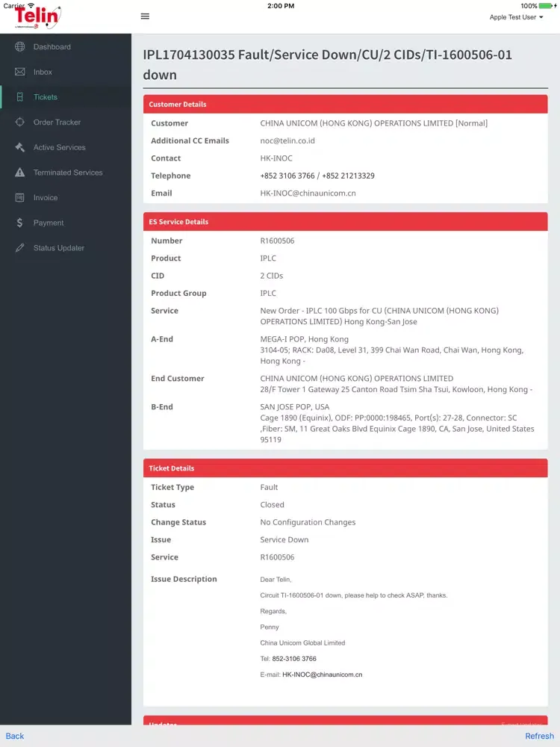Click the time 2:00 PM in status bar
Image resolution: width=560 pixels, height=747 pixels.
pyautogui.click(x=281, y=6)
